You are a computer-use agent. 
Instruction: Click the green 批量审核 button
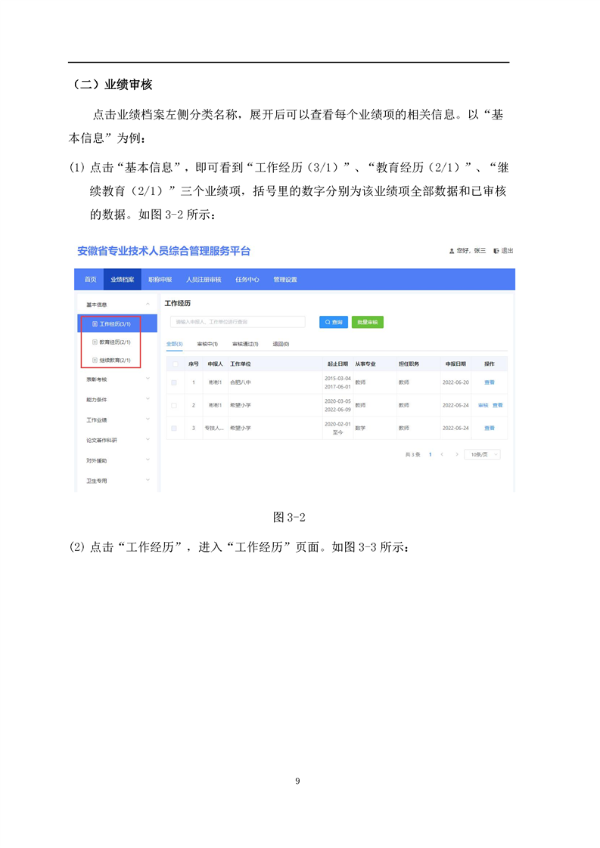click(367, 322)
